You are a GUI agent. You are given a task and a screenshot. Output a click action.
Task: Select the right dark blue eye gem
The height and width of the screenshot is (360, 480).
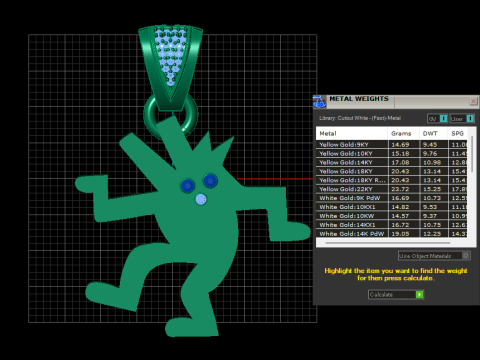coord(210,181)
